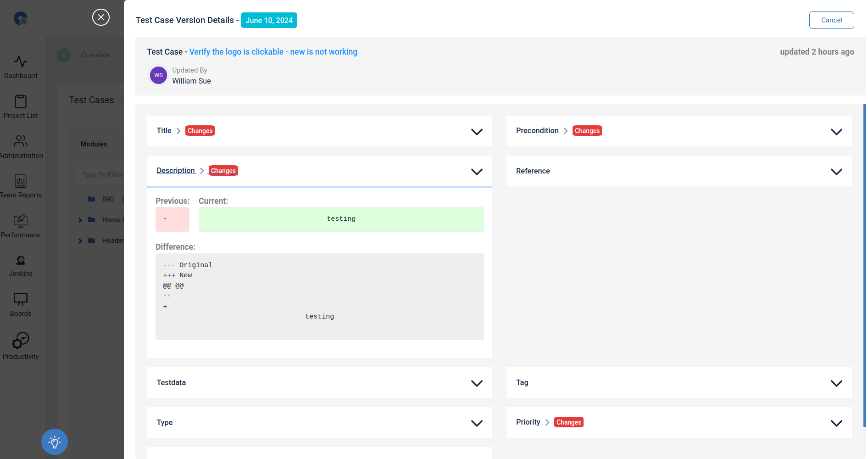Click the June 10, 2024 date badge
The image size is (868, 459).
[x=269, y=20]
